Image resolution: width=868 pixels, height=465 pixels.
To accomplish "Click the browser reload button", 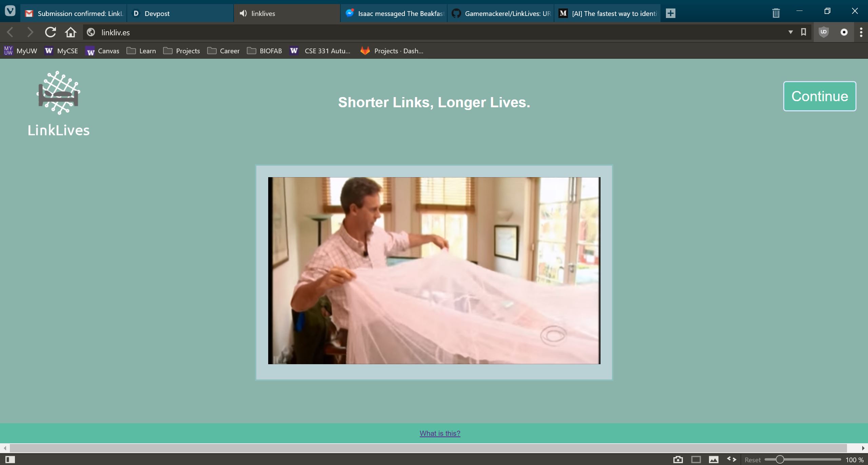I will coord(50,32).
